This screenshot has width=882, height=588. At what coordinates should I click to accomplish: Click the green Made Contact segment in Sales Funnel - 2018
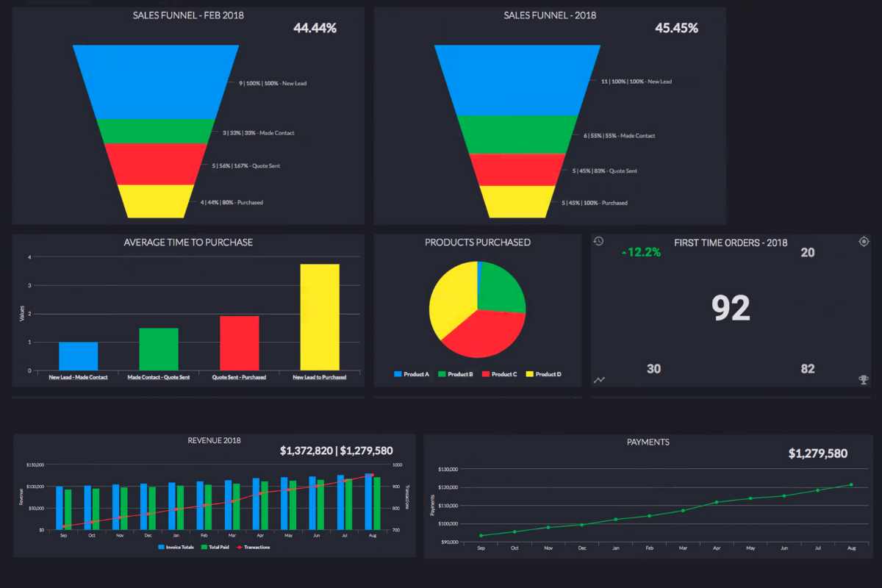coord(517,135)
